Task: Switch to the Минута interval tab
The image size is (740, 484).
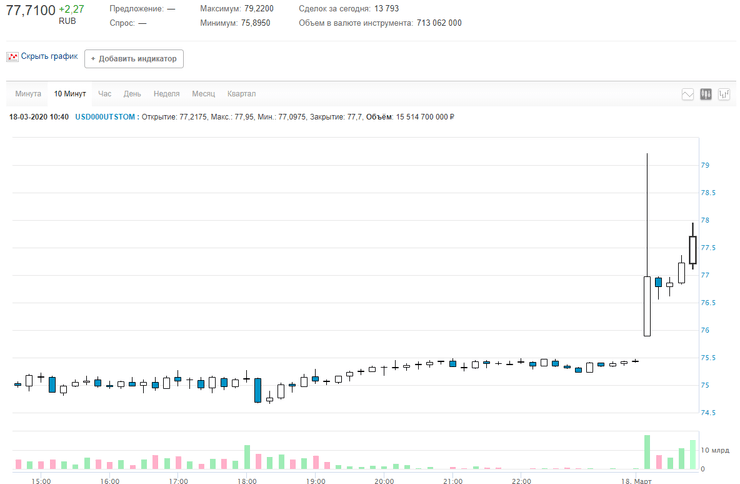Action: [x=28, y=94]
